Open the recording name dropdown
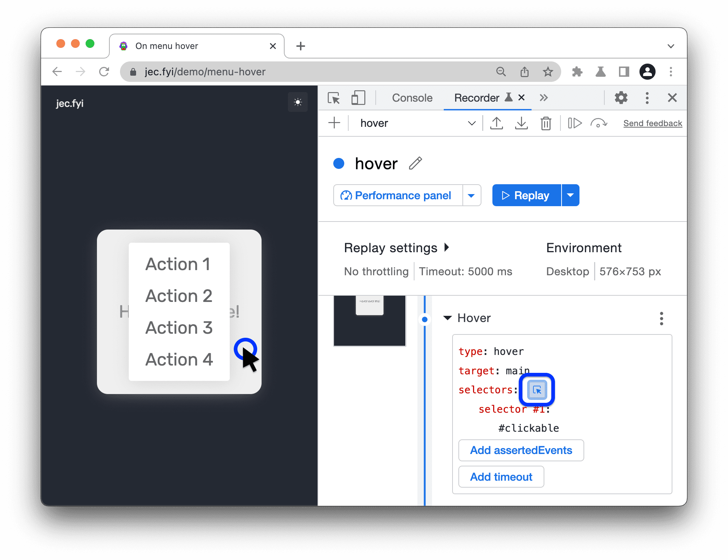 (470, 123)
